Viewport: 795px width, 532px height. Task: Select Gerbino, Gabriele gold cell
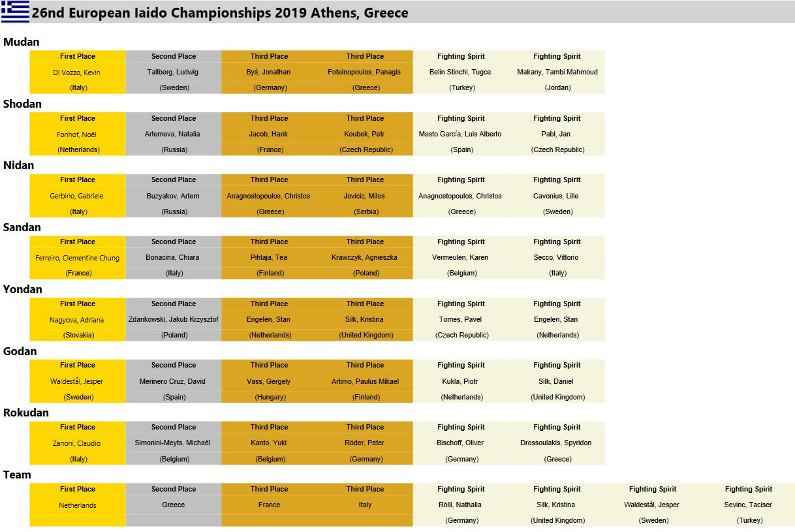click(77, 196)
